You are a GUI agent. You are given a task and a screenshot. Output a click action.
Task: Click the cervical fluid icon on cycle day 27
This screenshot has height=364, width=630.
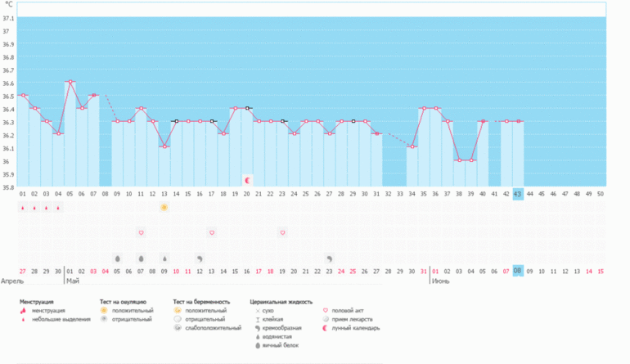click(330, 258)
